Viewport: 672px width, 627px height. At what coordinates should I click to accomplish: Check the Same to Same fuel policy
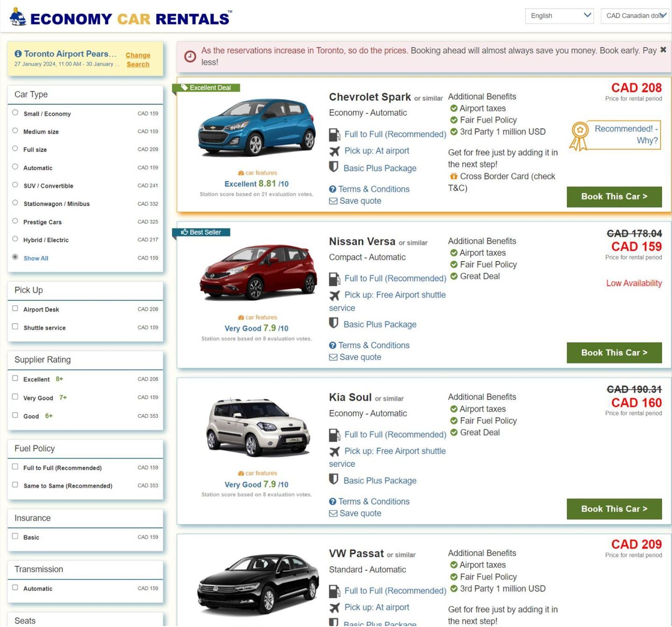point(15,485)
